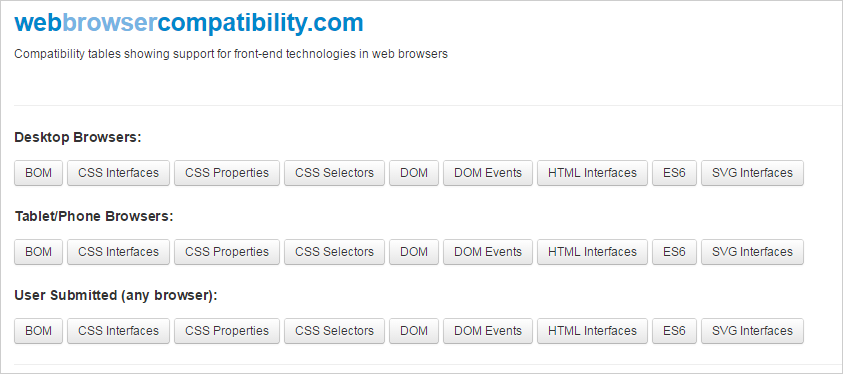Choose DOM under User Submitted section
Screen dimensions: 843x374
(x=414, y=331)
